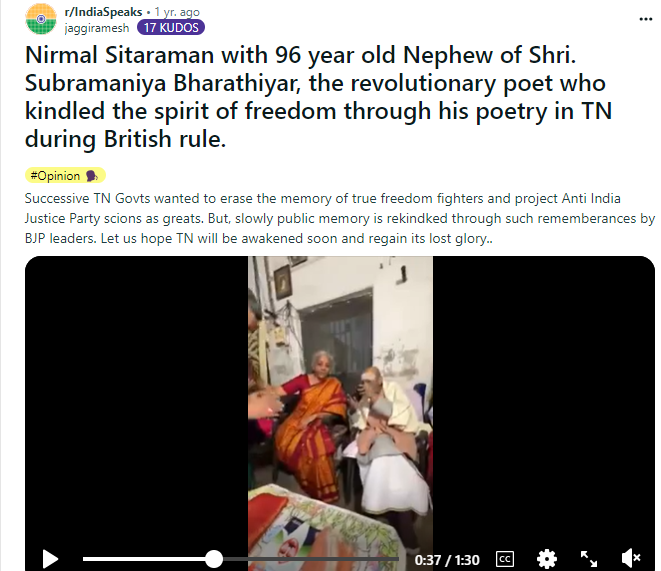The height and width of the screenshot is (571, 661).
Task: Enter fullscreen using the expand arrows icon
Action: coord(588,559)
